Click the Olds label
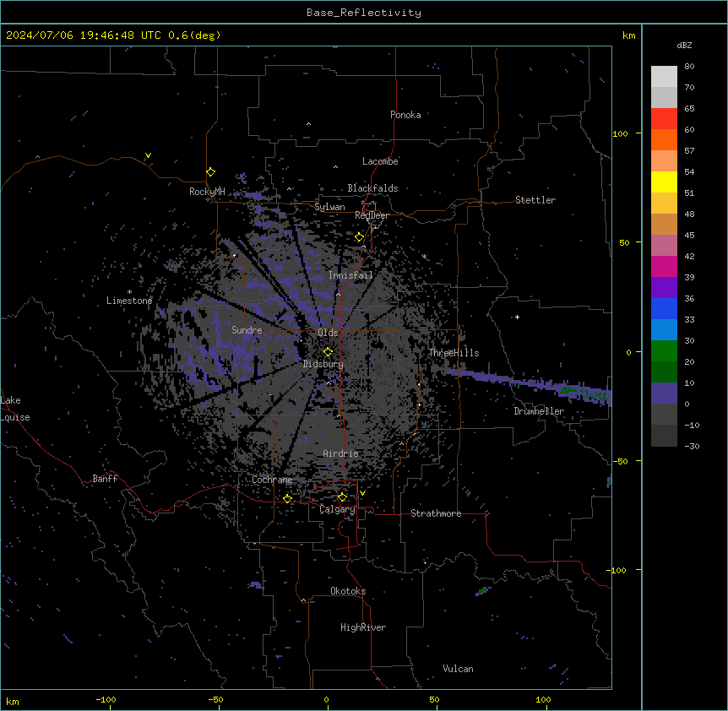The width and height of the screenshot is (728, 711). [328, 333]
